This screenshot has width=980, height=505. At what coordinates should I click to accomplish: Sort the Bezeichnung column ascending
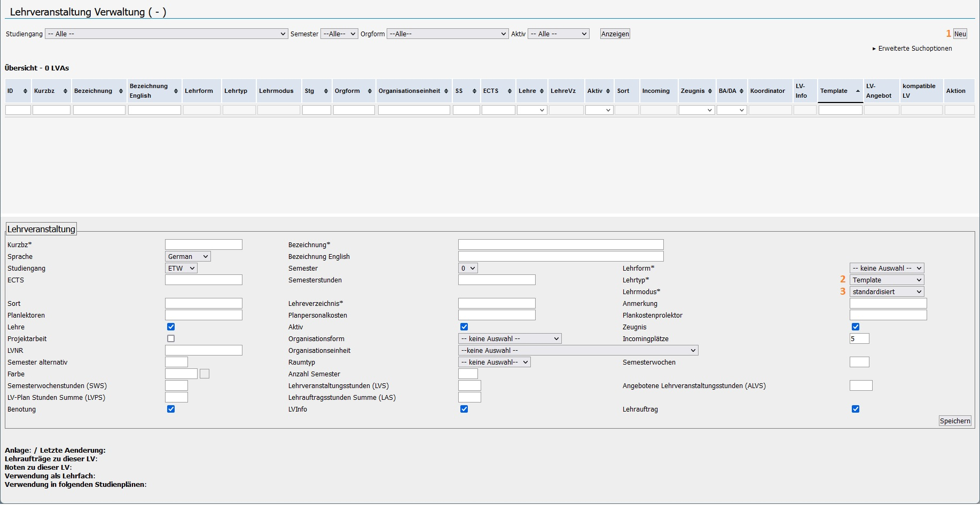121,91
